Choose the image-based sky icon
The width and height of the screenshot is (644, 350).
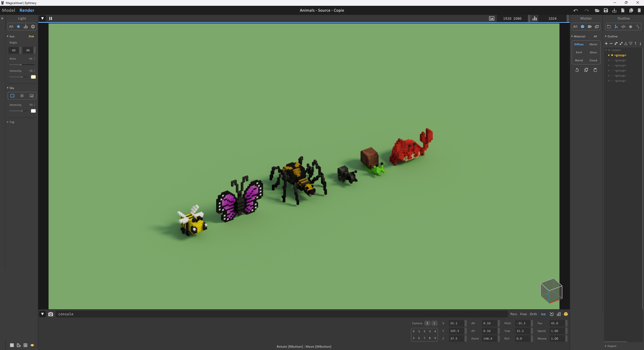(32, 96)
